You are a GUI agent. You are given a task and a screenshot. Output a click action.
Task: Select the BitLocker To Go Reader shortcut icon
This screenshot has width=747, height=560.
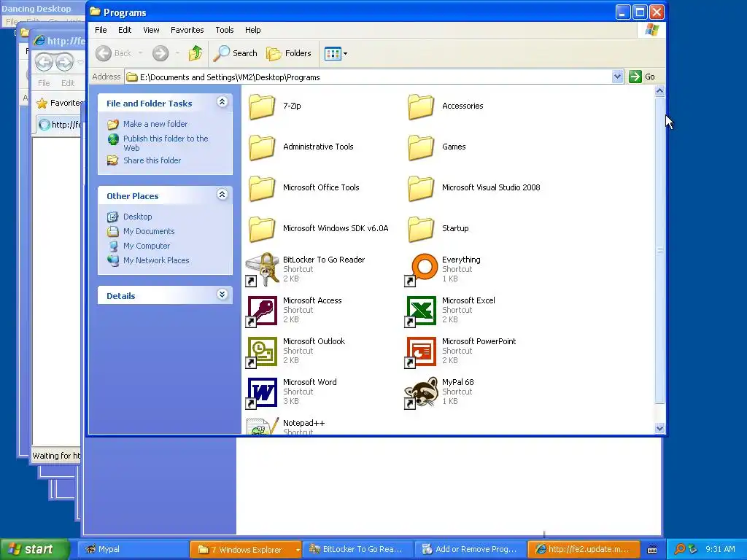pyautogui.click(x=262, y=270)
